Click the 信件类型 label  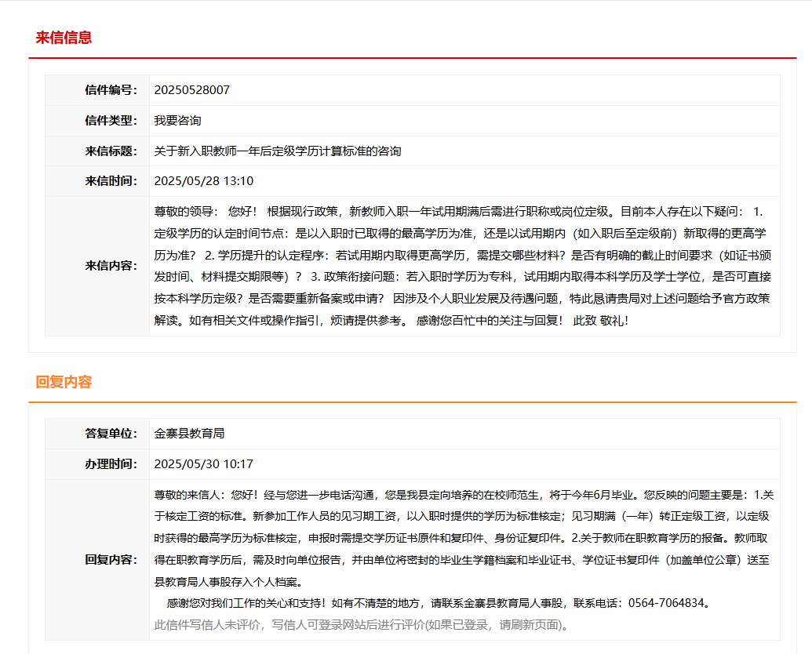pyautogui.click(x=111, y=121)
